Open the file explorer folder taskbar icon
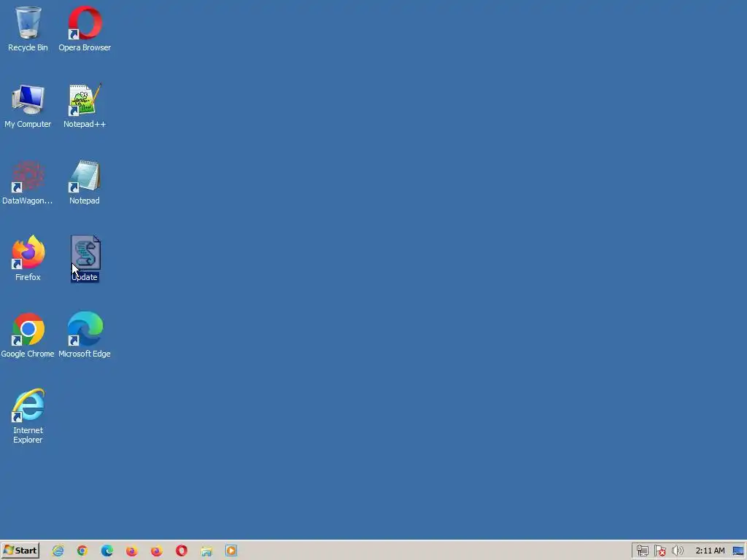The width and height of the screenshot is (747, 560). point(206,551)
